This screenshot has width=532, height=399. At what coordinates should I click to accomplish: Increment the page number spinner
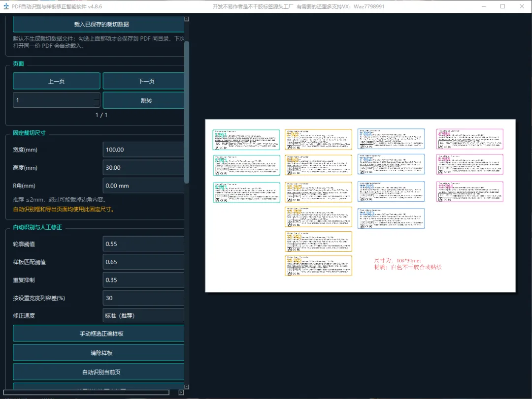point(97,97)
